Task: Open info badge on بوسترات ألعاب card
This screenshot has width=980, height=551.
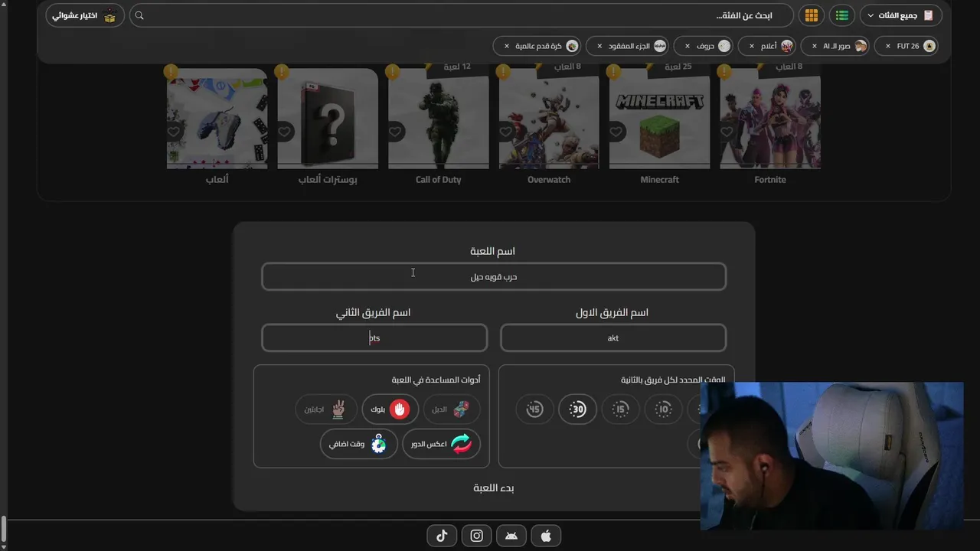Action: [x=282, y=72]
